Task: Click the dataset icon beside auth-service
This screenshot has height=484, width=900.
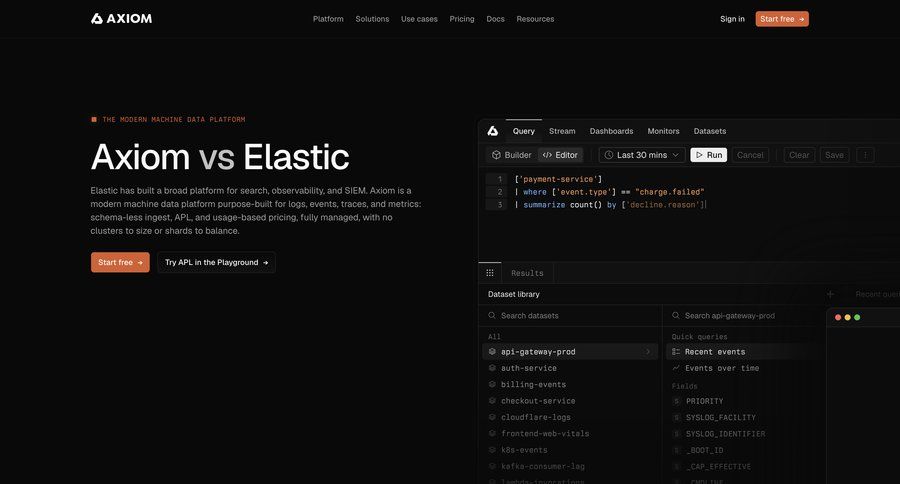Action: pyautogui.click(x=492, y=368)
